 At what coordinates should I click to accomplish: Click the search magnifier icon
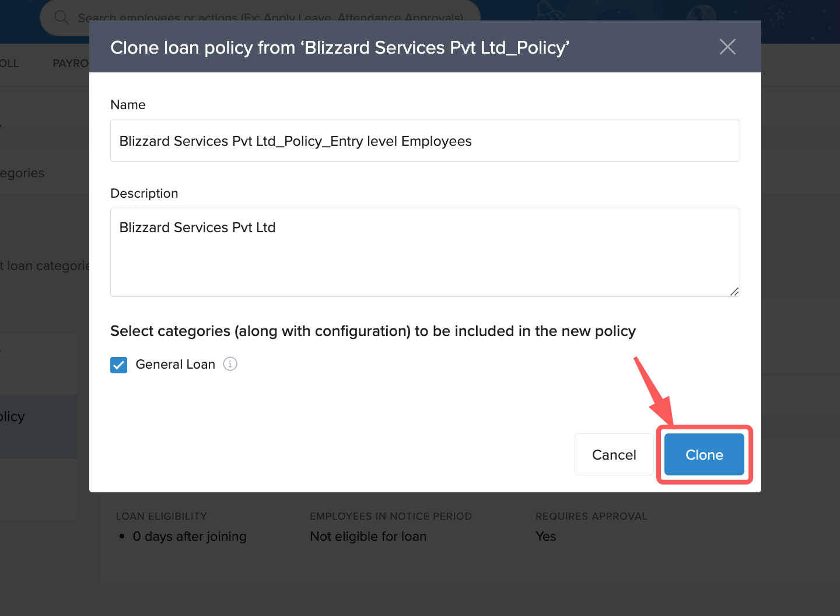pyautogui.click(x=61, y=17)
